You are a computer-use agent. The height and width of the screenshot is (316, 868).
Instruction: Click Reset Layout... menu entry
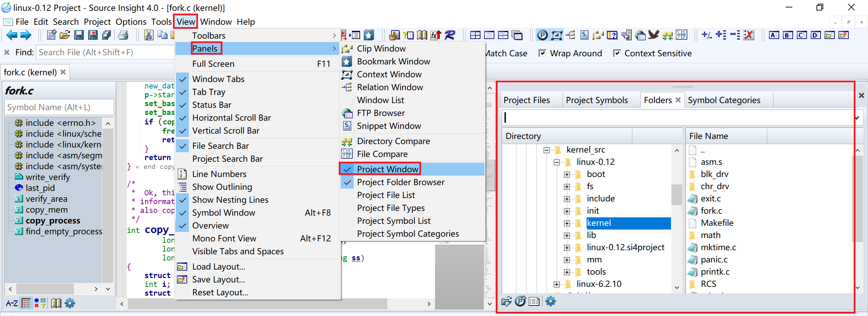click(220, 292)
